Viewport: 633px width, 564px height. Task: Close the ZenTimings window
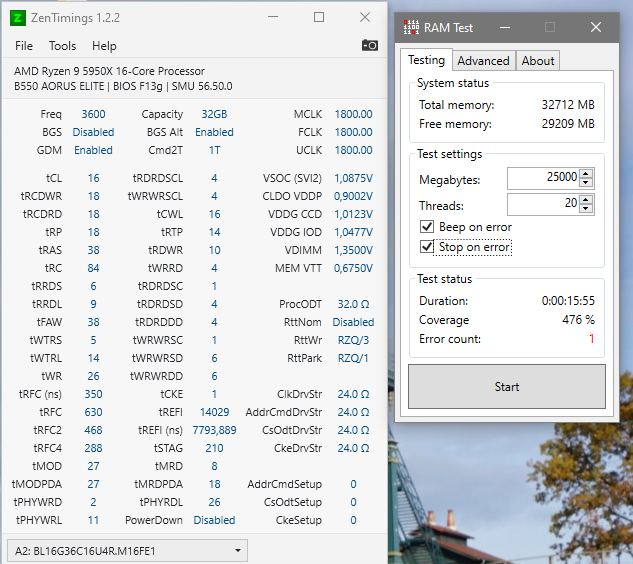point(365,17)
